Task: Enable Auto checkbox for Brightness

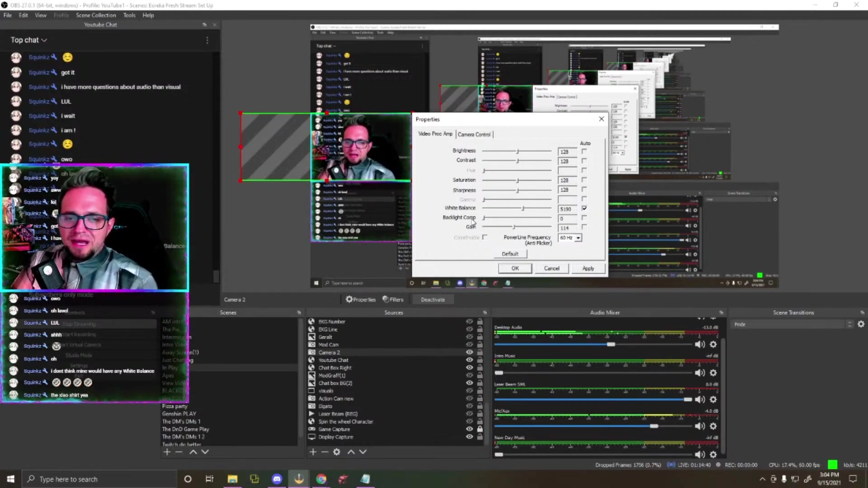Action: 584,151
